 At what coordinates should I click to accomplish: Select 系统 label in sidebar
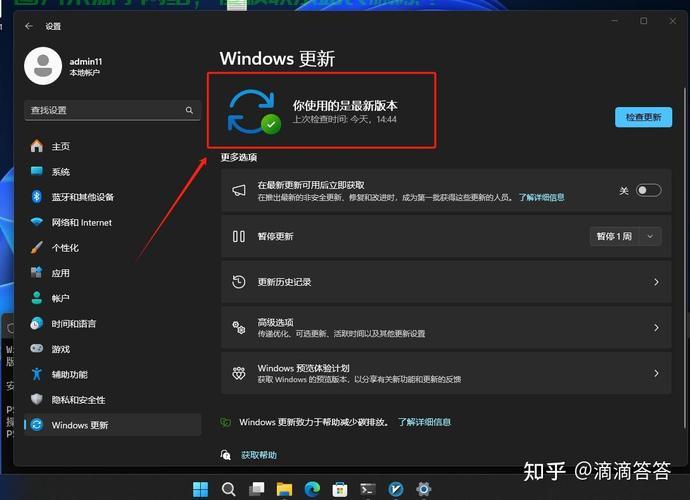point(61,172)
